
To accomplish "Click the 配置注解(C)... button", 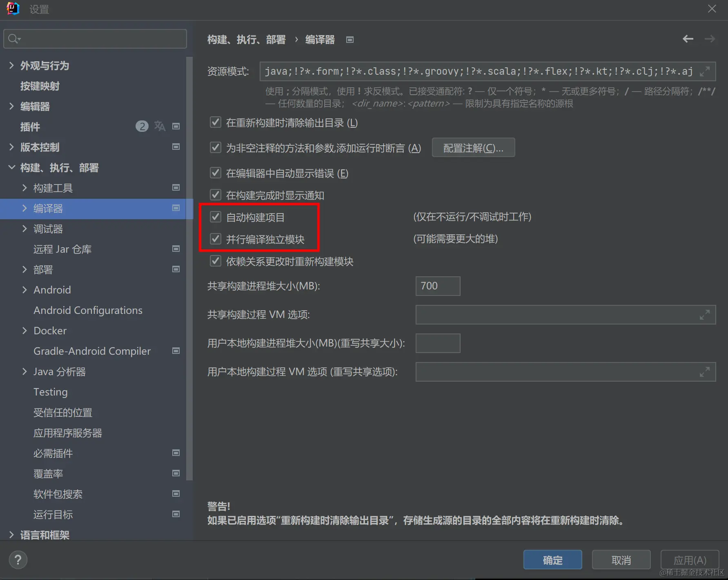I will 473,147.
